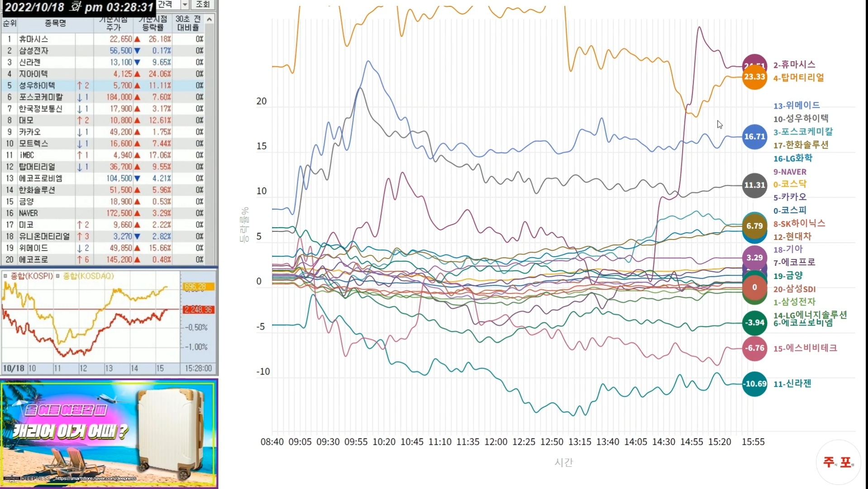Click the 기준시점 주가 column header
This screenshot has height=489, width=868.
[x=113, y=23]
